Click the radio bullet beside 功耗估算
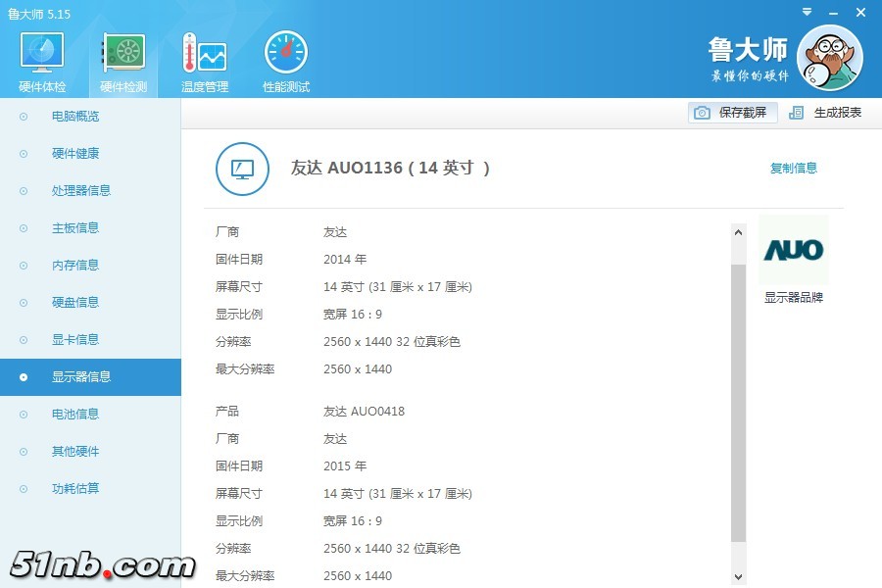Image resolution: width=882 pixels, height=588 pixels. [24, 488]
